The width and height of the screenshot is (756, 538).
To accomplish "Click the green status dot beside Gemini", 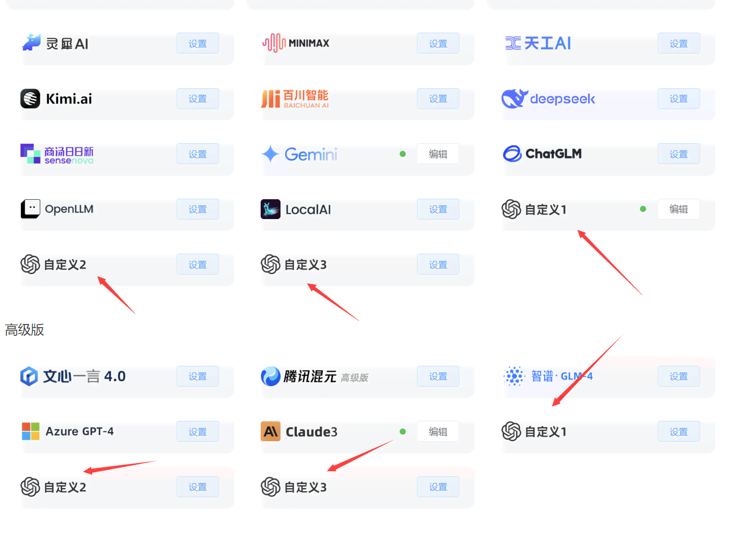I will click(x=403, y=154).
